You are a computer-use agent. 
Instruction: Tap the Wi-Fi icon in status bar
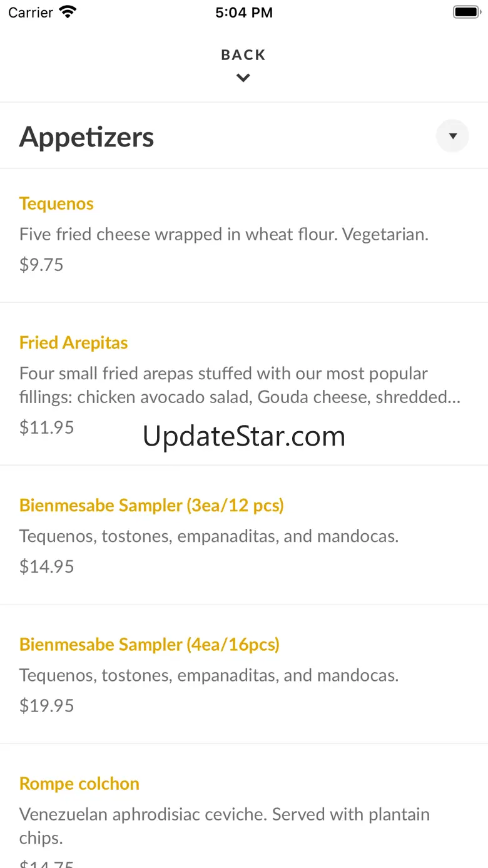[68, 13]
